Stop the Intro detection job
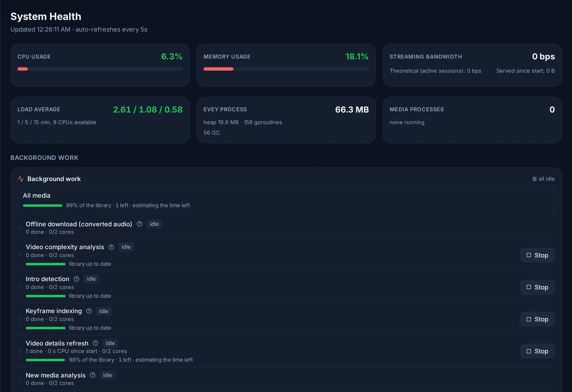This screenshot has width=572, height=392. [537, 287]
